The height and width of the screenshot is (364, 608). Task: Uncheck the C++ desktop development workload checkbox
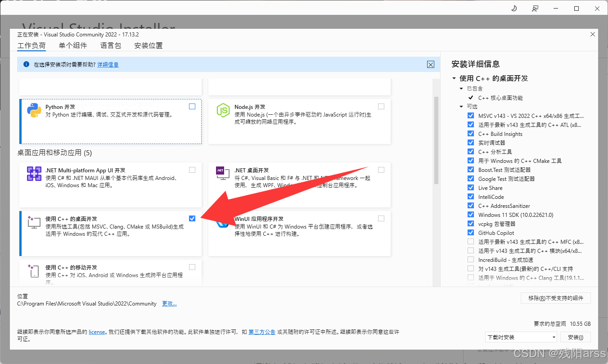[192, 218]
